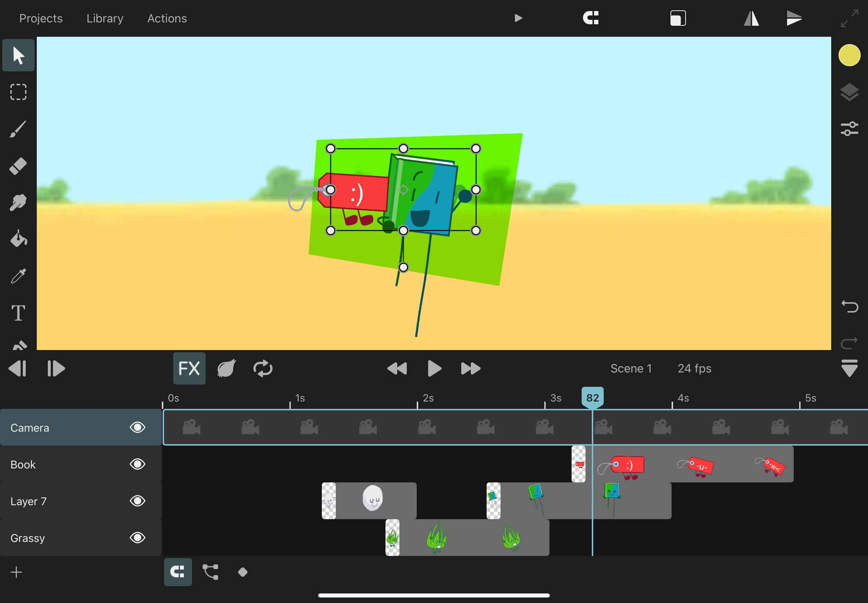Click the yellow color swatch
The height and width of the screenshot is (603, 868).
(849, 55)
